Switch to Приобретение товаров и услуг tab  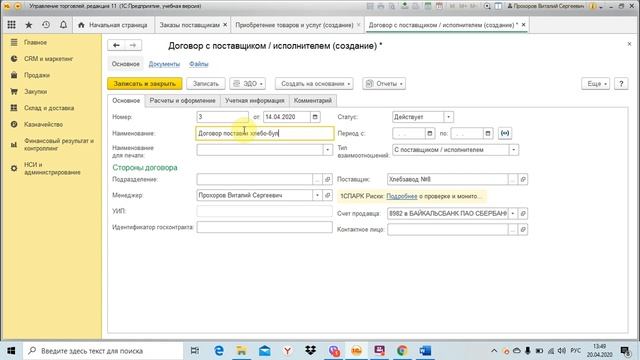294,25
